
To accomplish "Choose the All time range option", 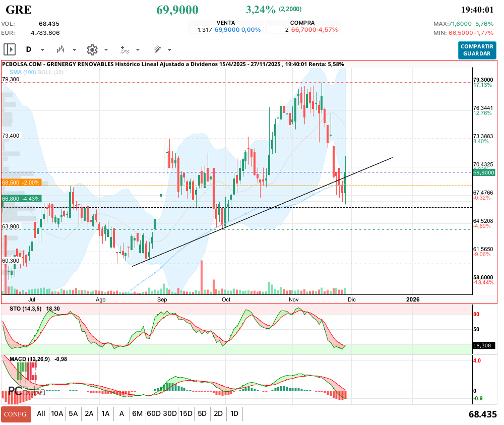I will 41,413.
